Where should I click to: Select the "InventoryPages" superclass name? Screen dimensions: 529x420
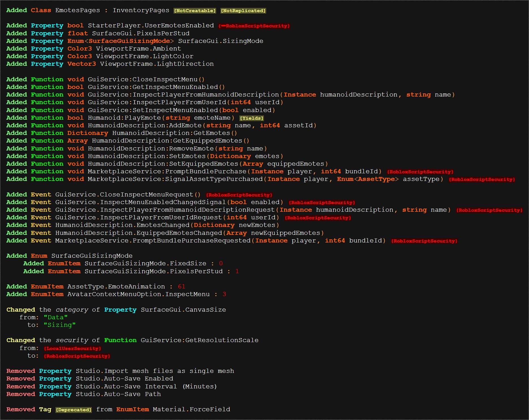point(141,10)
